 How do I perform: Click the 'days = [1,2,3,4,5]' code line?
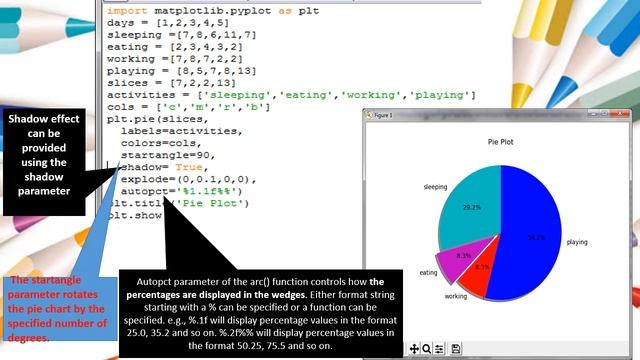168,23
